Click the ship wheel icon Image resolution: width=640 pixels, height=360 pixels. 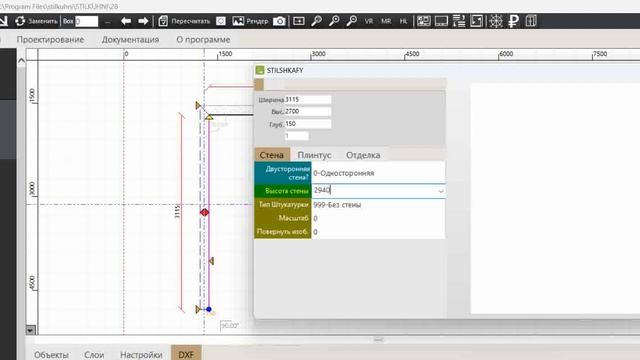tap(496, 21)
